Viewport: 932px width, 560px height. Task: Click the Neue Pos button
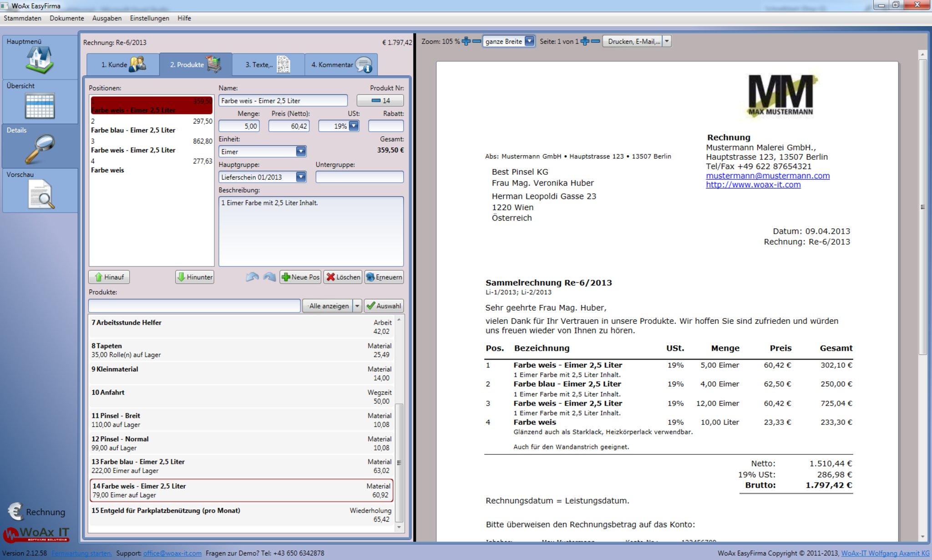301,277
